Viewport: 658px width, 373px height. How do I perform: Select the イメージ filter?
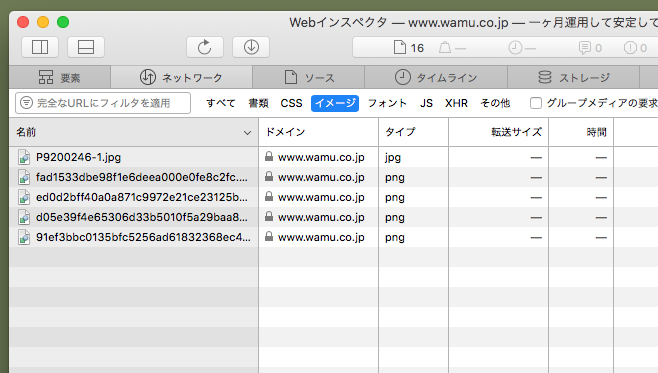pyautogui.click(x=335, y=103)
